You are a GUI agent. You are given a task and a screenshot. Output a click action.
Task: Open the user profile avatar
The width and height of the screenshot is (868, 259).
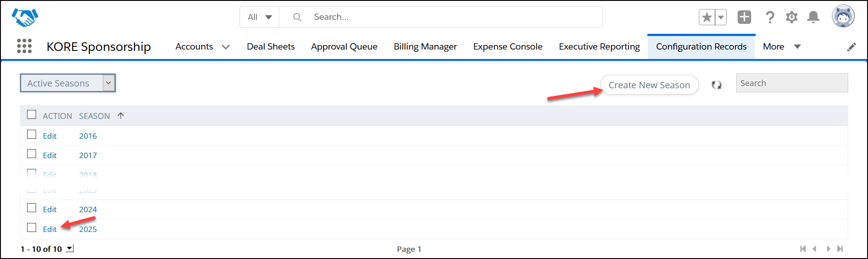click(x=843, y=17)
